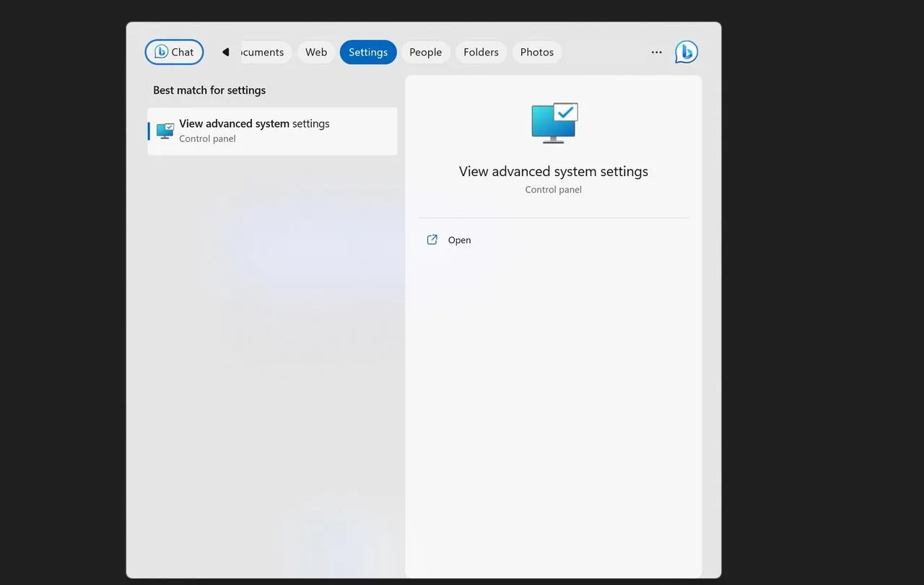This screenshot has height=585, width=924.
Task: Switch to the Documents filter tab
Action: click(x=264, y=52)
